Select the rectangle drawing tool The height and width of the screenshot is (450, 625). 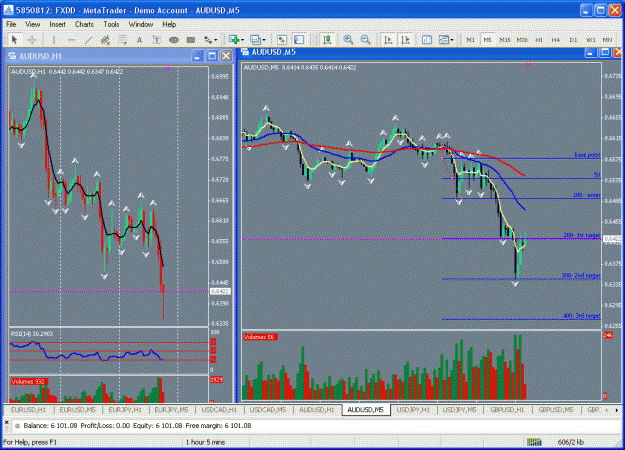[x=191, y=40]
